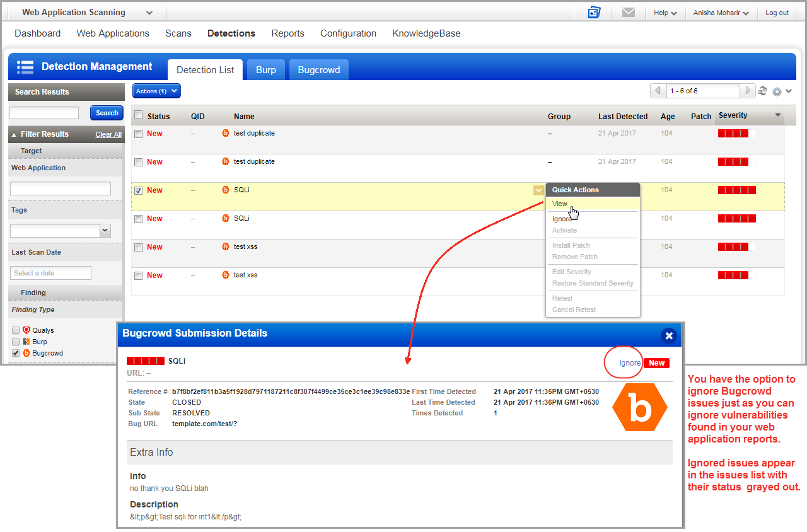Open the page range 1 - 6 of 6 box
This screenshot has height=532, width=807.
coord(702,91)
